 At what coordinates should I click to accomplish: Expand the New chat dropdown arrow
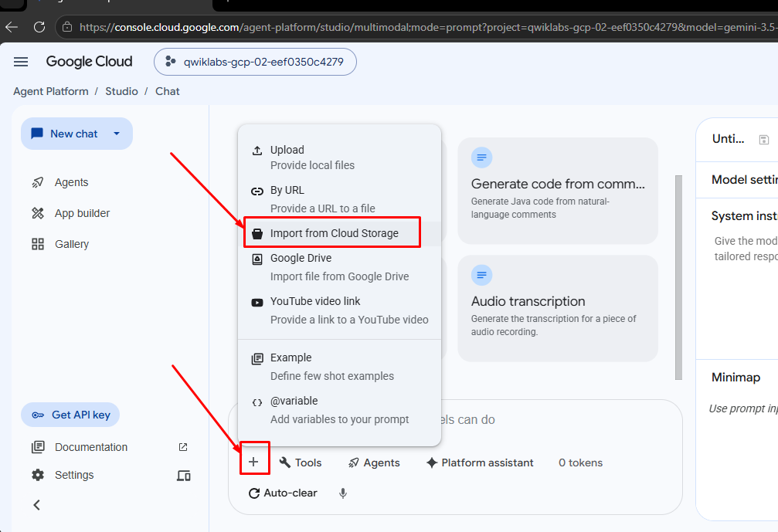(x=117, y=134)
